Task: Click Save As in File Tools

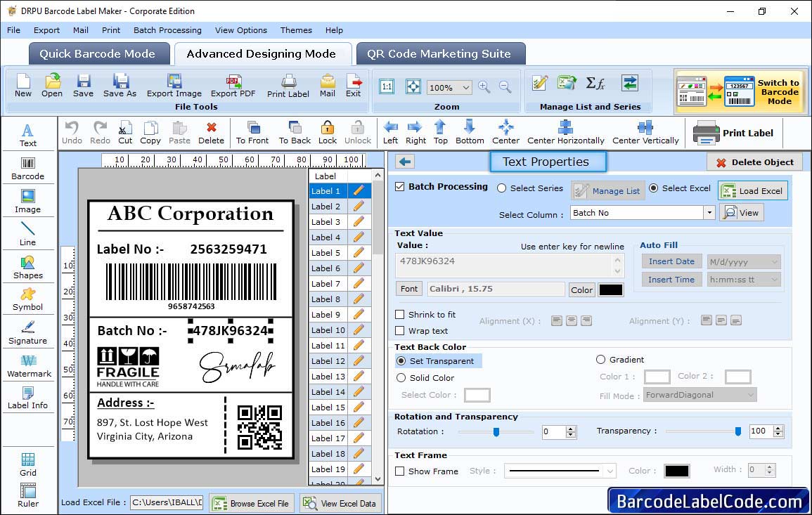Action: click(120, 86)
